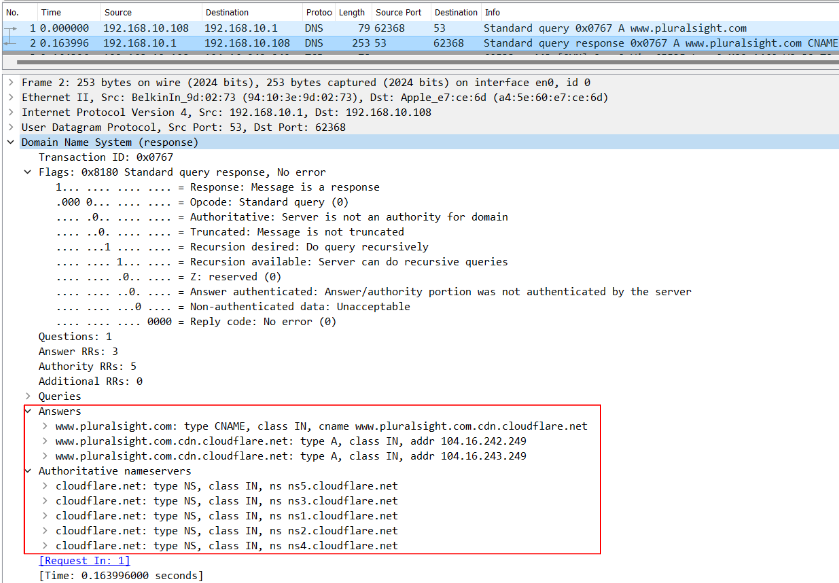Image resolution: width=839 pixels, height=583 pixels.
Task: Collapse the Answers node
Action: click(x=28, y=411)
